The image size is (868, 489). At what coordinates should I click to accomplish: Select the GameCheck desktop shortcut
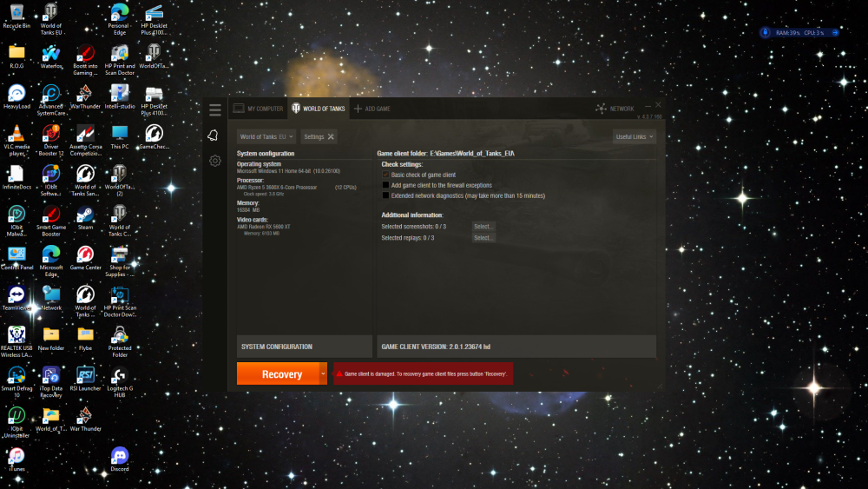[x=154, y=137]
